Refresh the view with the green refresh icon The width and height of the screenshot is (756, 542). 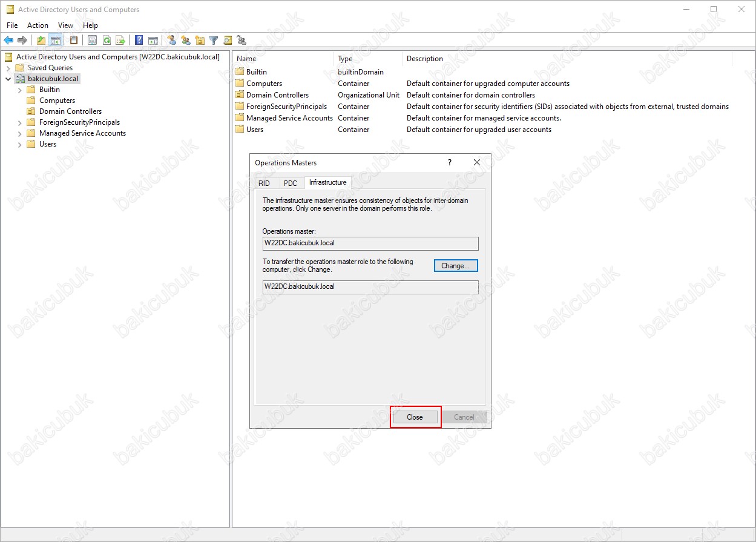coord(107,41)
